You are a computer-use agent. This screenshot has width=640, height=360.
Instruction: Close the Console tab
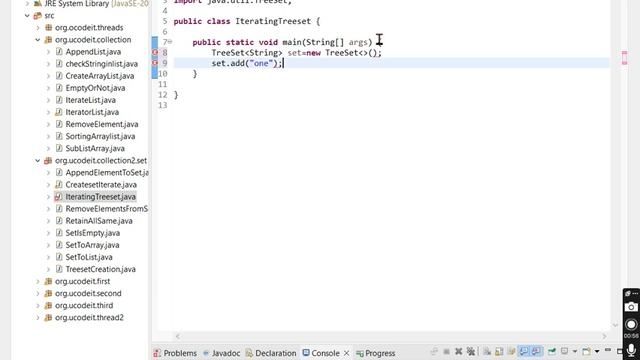coord(347,353)
